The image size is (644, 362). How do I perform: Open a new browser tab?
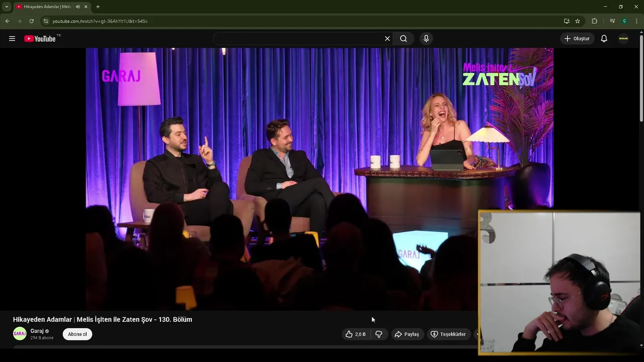point(98,7)
